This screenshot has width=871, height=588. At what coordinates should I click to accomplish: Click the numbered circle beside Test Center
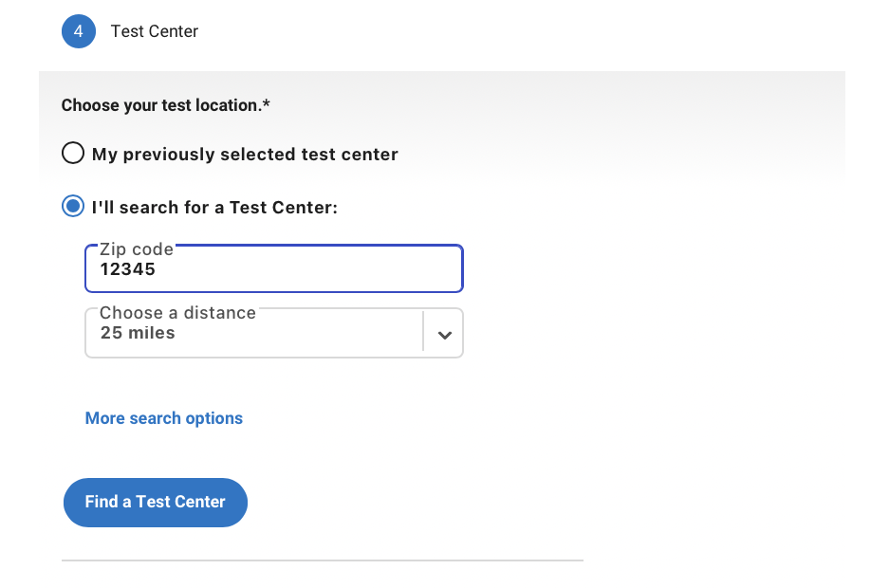(79, 30)
